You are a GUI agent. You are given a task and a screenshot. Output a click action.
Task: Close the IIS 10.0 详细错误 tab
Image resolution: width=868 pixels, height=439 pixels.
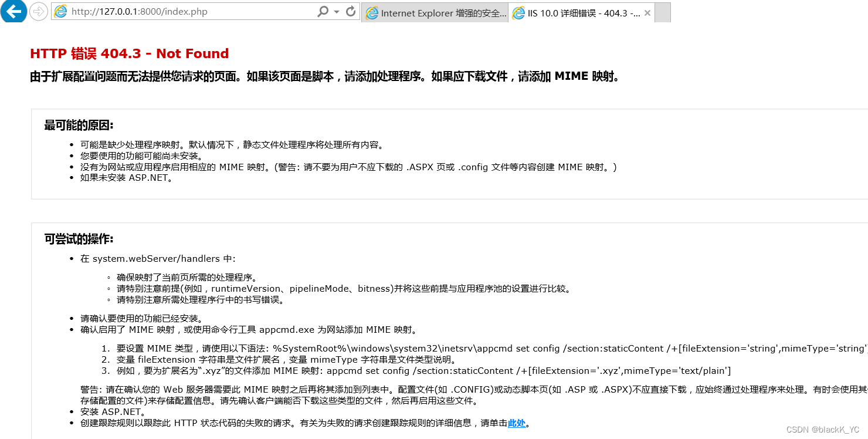click(647, 13)
